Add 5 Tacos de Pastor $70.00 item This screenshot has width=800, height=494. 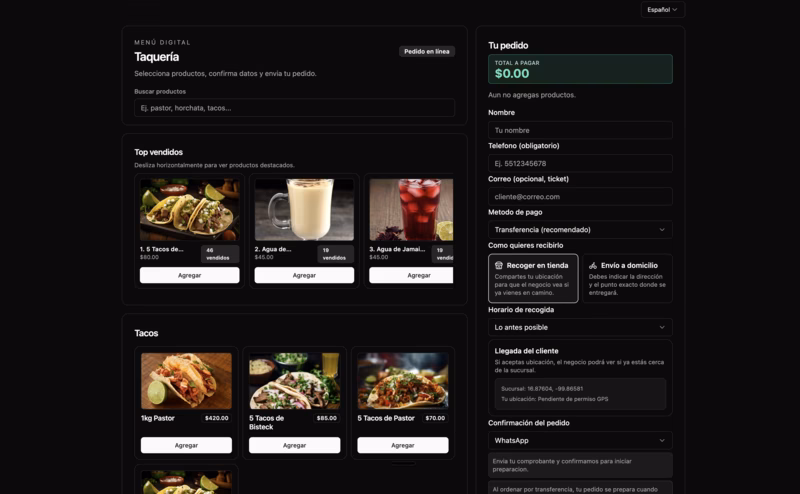[403, 445]
